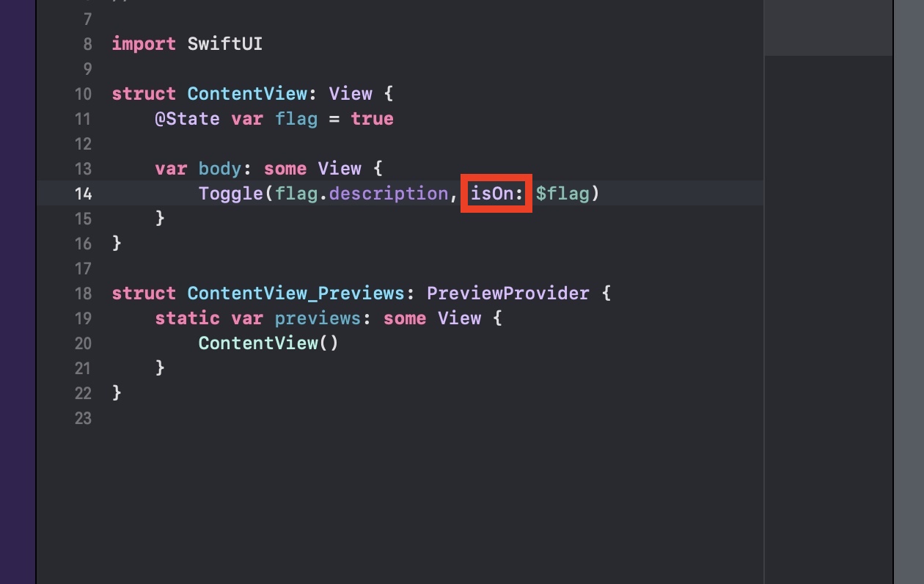Click the ContentView struct name on line 10
Viewport: 924px width, 584px height.
tap(246, 94)
